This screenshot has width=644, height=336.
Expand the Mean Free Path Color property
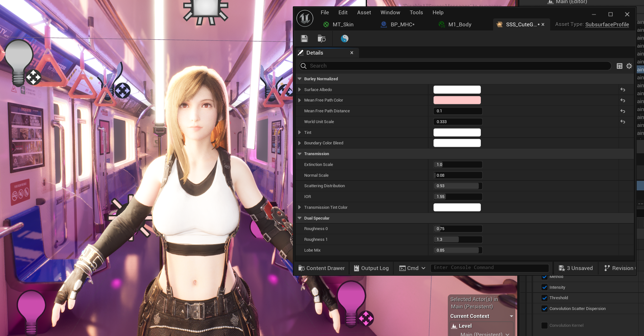(299, 100)
